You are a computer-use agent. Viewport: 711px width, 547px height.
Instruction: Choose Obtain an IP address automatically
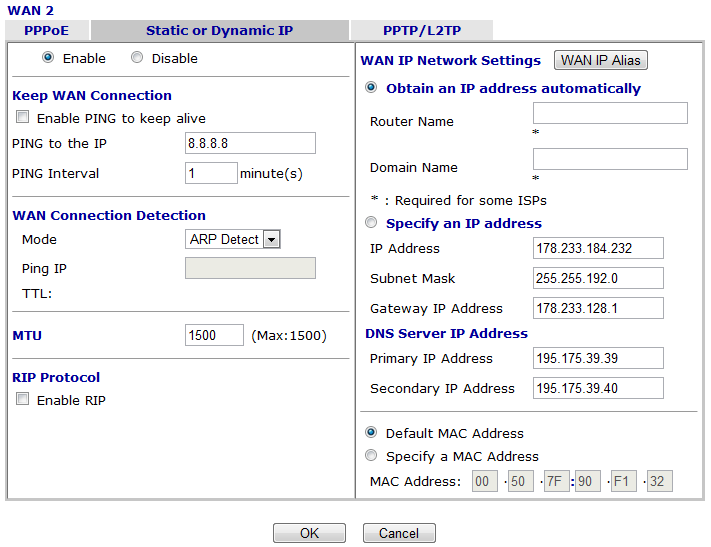pyautogui.click(x=371, y=88)
